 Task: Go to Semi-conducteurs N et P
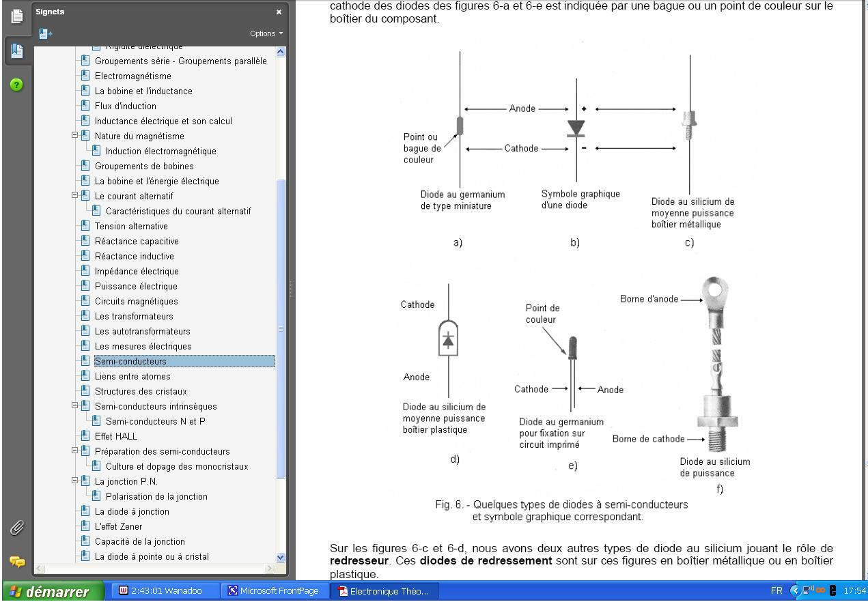point(155,421)
